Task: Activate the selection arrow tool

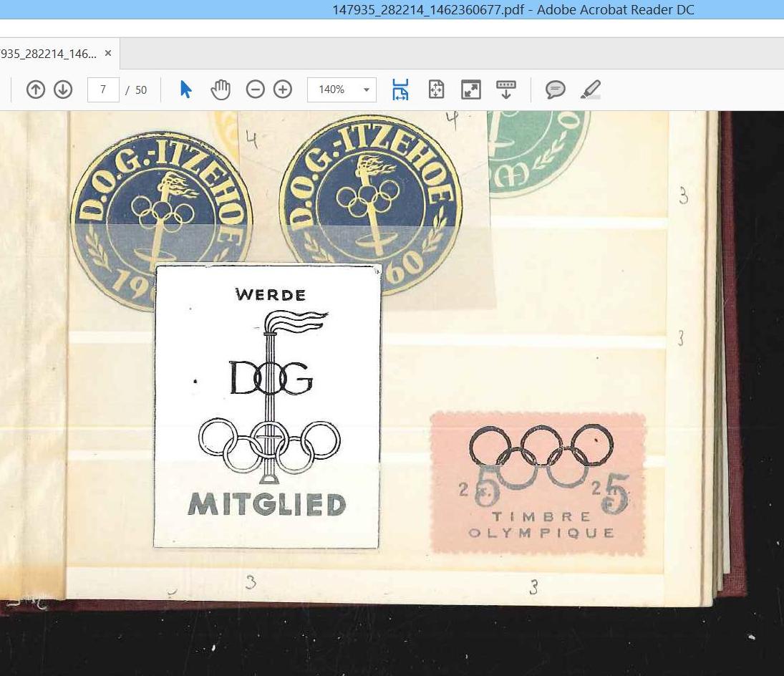Action: coord(185,90)
